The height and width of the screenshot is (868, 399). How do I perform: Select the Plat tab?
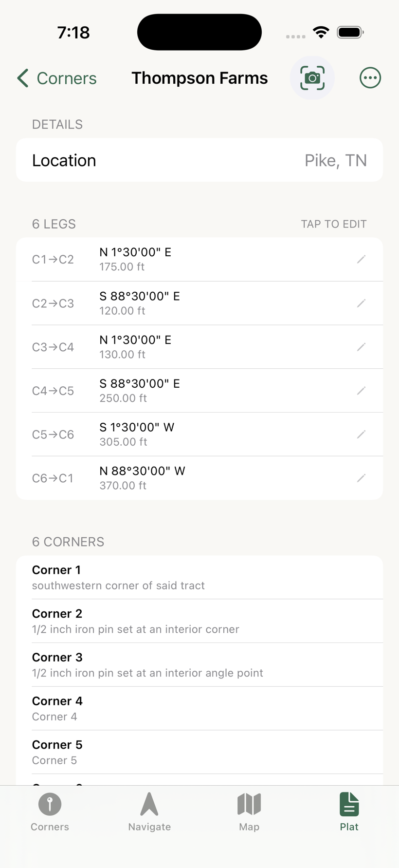(349, 812)
